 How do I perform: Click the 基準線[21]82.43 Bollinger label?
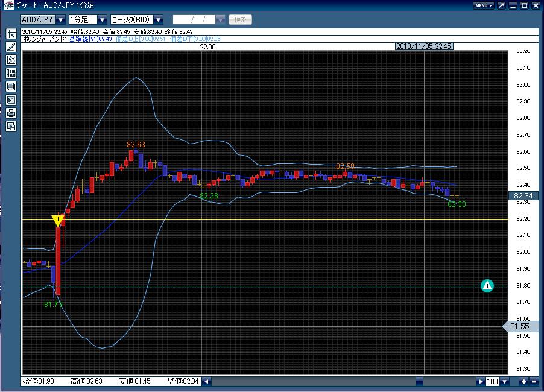coord(90,39)
